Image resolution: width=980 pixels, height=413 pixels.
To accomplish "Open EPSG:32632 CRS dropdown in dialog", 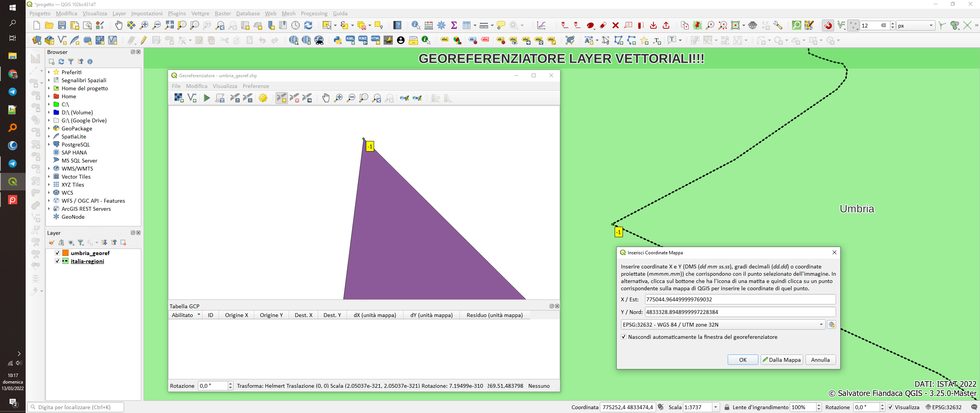I will coord(821,325).
